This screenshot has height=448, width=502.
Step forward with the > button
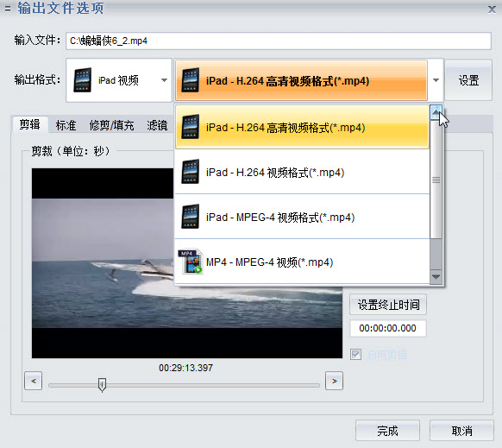point(335,381)
